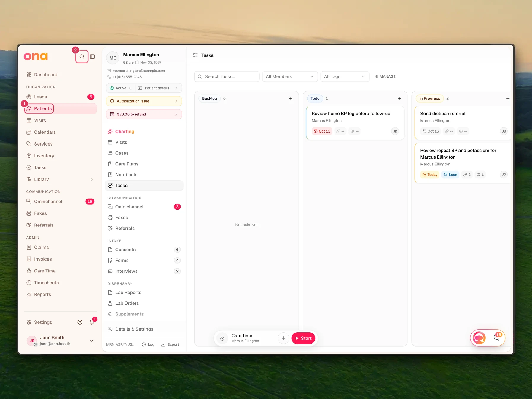Add a task to the In Progress column

pos(508,98)
